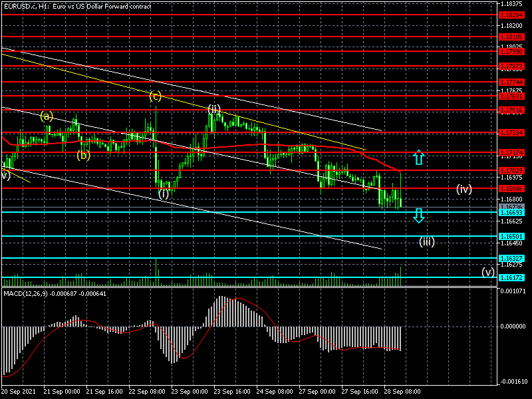The height and width of the screenshot is (399, 532).
Task: Click the EURUSD.c, H1 chart title
Action: [x=76, y=6]
